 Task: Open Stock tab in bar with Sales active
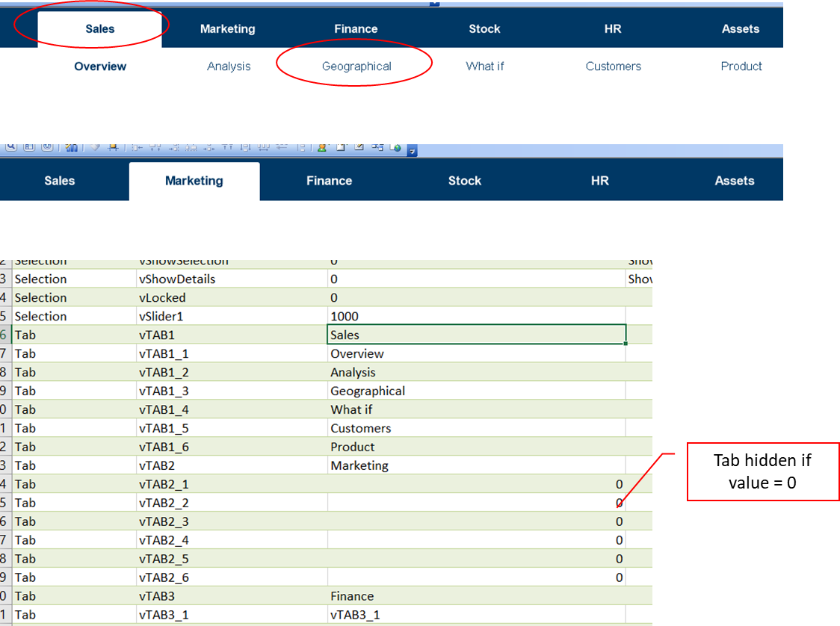pyautogui.click(x=484, y=29)
